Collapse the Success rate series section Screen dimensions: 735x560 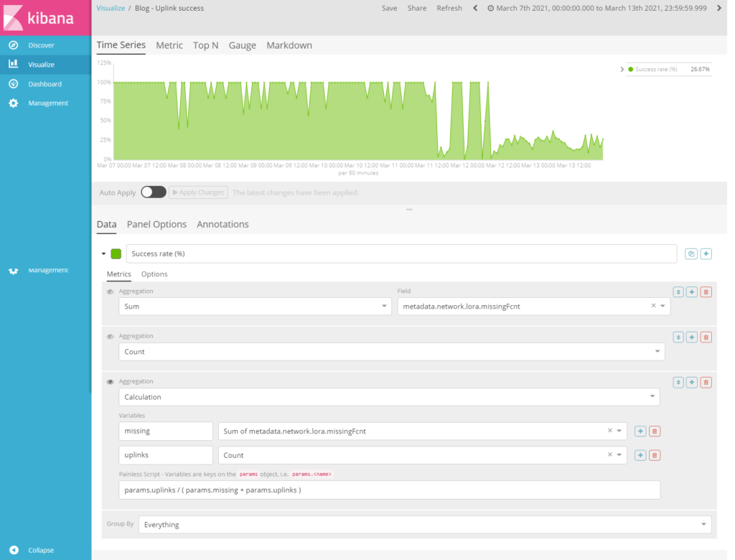(103, 253)
